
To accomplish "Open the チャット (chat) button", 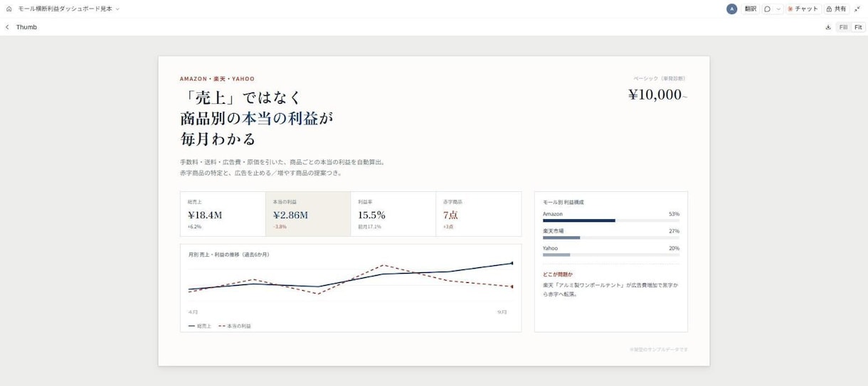I will (803, 9).
